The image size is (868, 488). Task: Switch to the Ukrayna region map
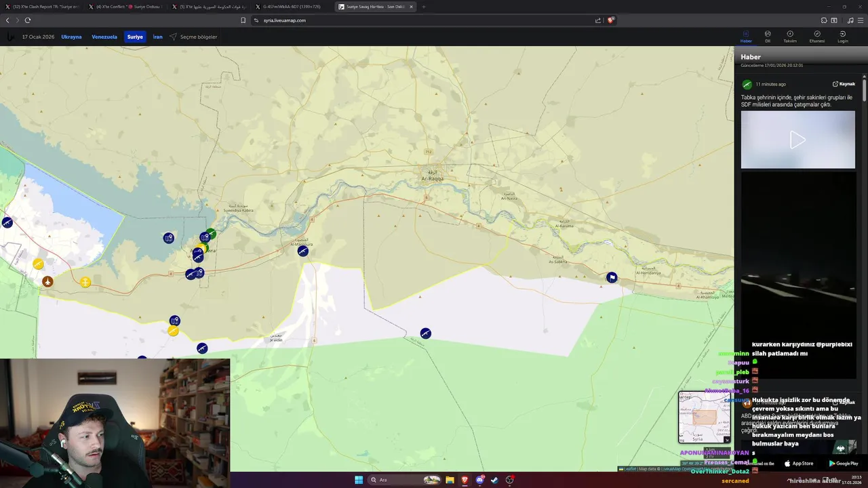[x=71, y=37]
